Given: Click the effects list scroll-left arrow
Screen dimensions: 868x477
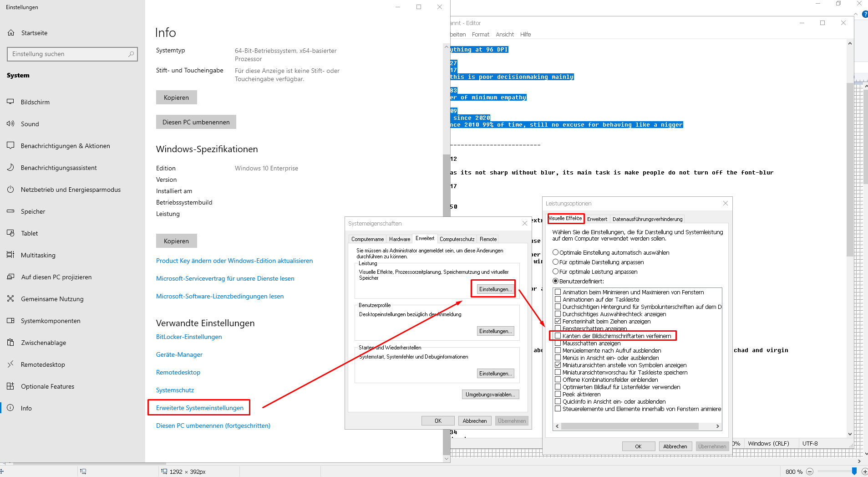Looking at the screenshot, I should point(558,426).
